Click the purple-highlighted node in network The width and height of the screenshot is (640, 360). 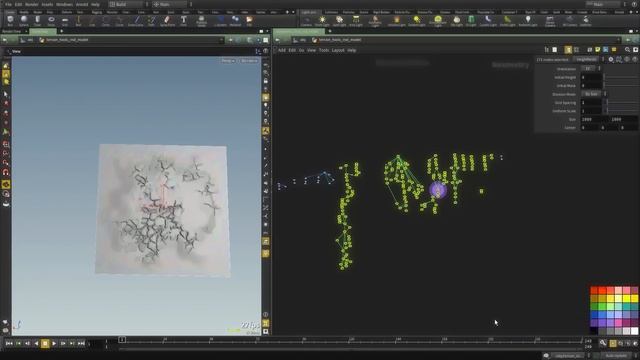point(438,190)
